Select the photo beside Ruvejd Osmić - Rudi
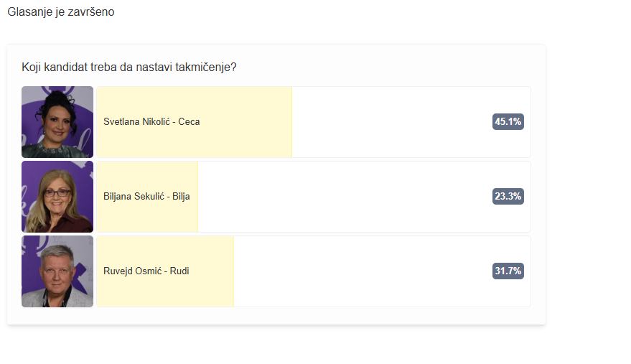 (x=57, y=271)
